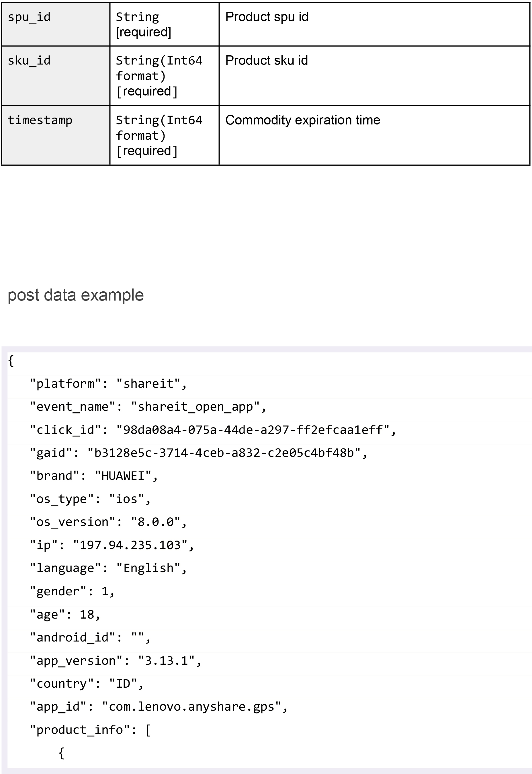Click the "app_version": "3.13.1" line
The image size is (532, 774).
tap(116, 661)
